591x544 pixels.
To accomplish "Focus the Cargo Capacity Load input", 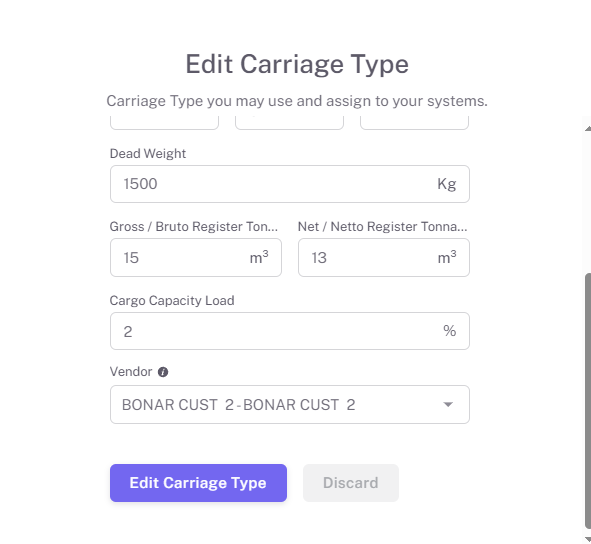I will [x=289, y=331].
